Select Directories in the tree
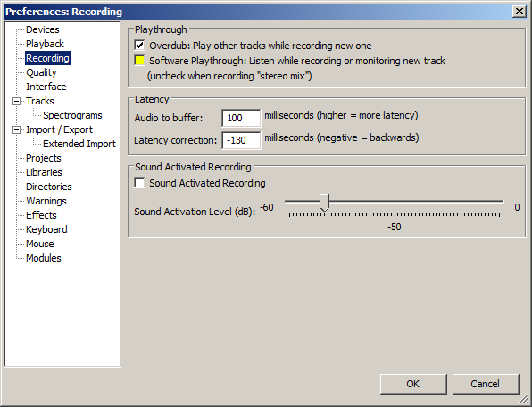532x407 pixels. coord(49,187)
